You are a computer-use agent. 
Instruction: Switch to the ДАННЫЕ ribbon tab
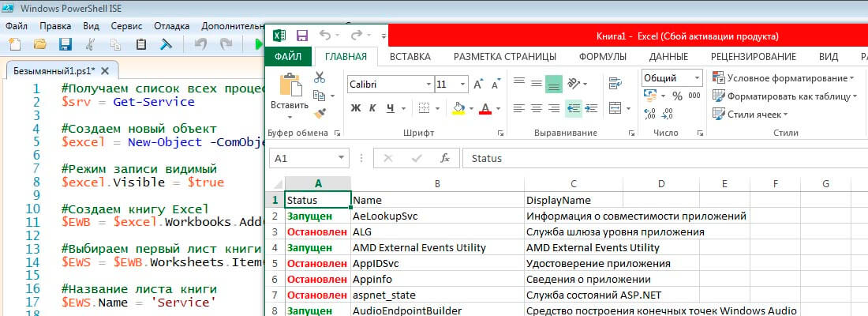pos(668,57)
